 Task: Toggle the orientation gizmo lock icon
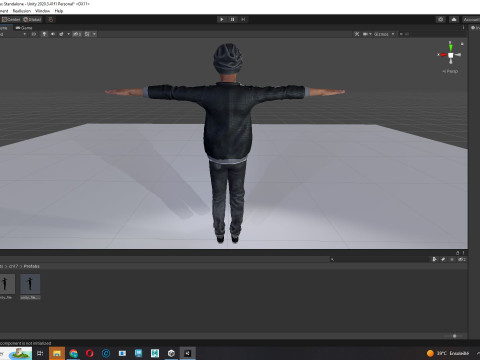point(462,44)
